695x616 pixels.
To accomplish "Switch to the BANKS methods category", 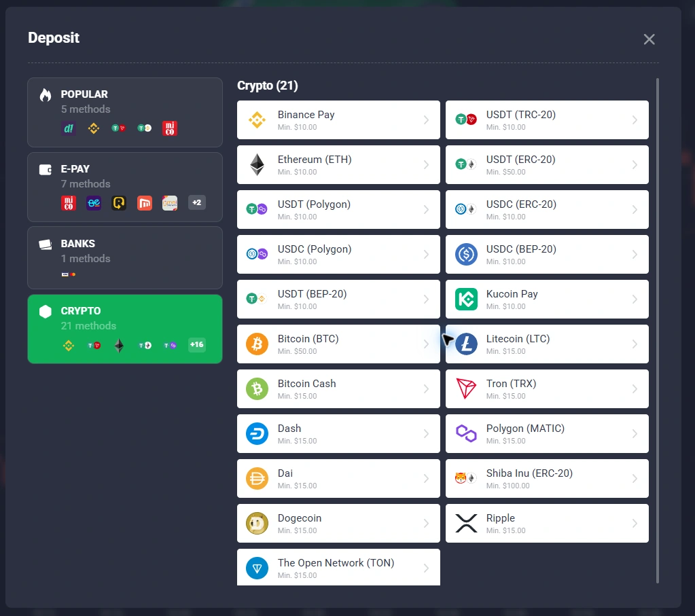I will (125, 257).
